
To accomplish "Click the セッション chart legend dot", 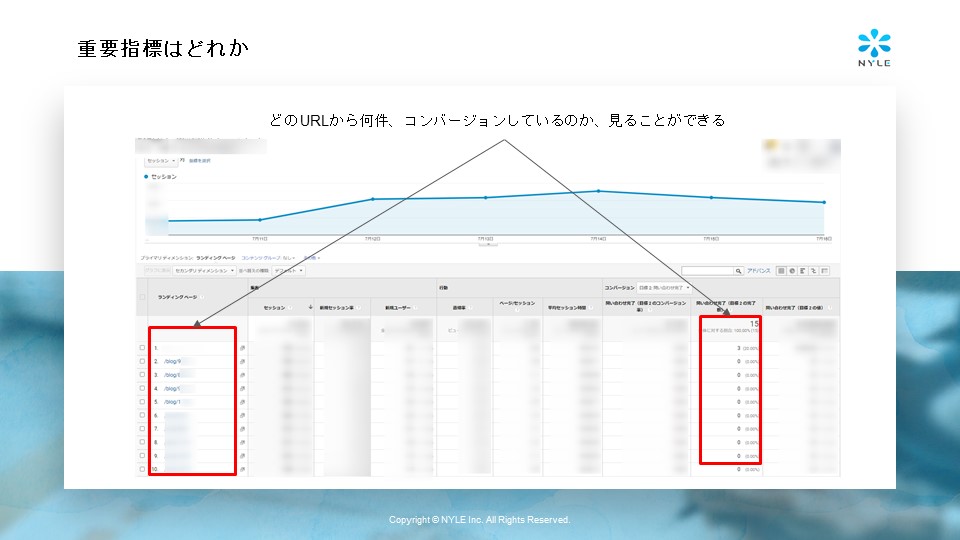I will point(146,176).
